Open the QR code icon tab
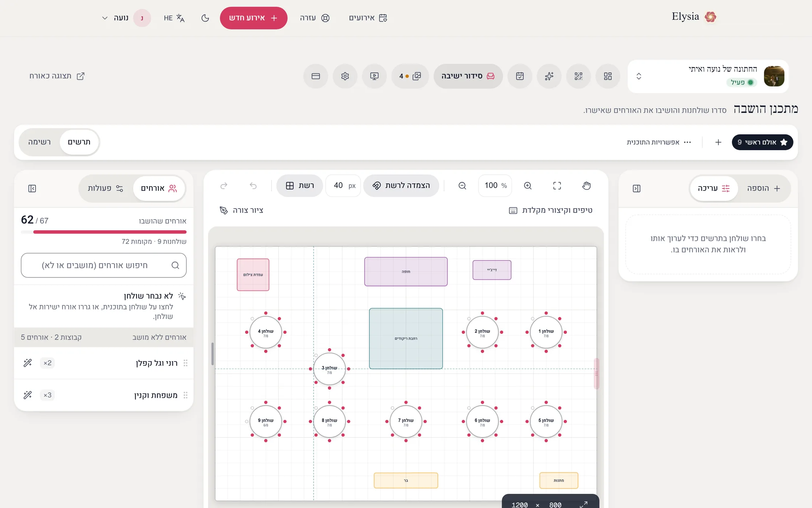812x508 pixels. [x=579, y=76]
